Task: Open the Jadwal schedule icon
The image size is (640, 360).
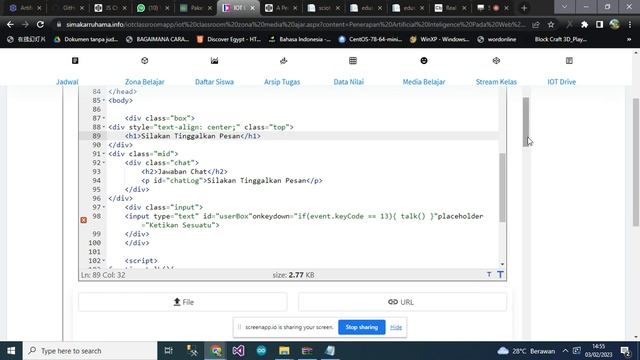Action: coord(75,61)
